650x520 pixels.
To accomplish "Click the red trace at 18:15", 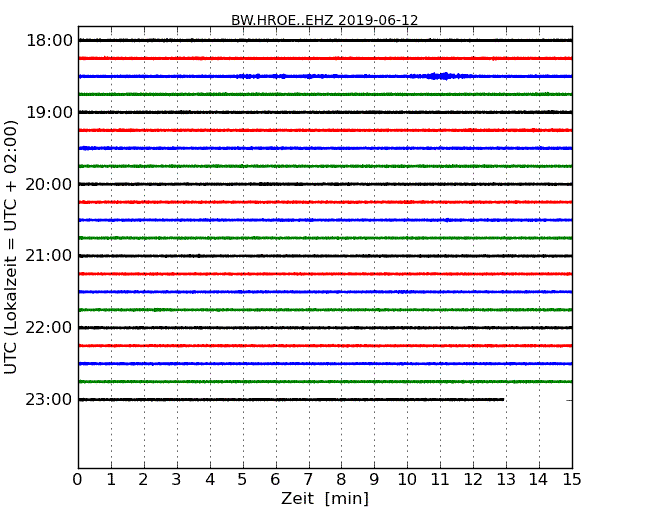I will click(325, 58).
